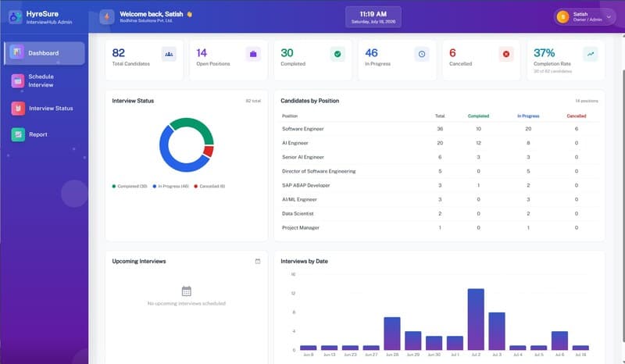This screenshot has height=364, width=625.
Task: Expand the Satish account dropdown chevron
Action: click(609, 17)
